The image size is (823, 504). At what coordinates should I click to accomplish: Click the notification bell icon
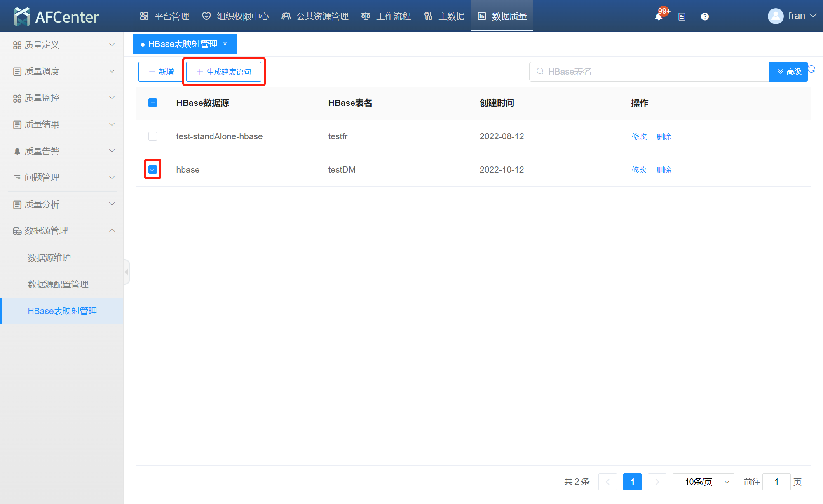click(659, 16)
